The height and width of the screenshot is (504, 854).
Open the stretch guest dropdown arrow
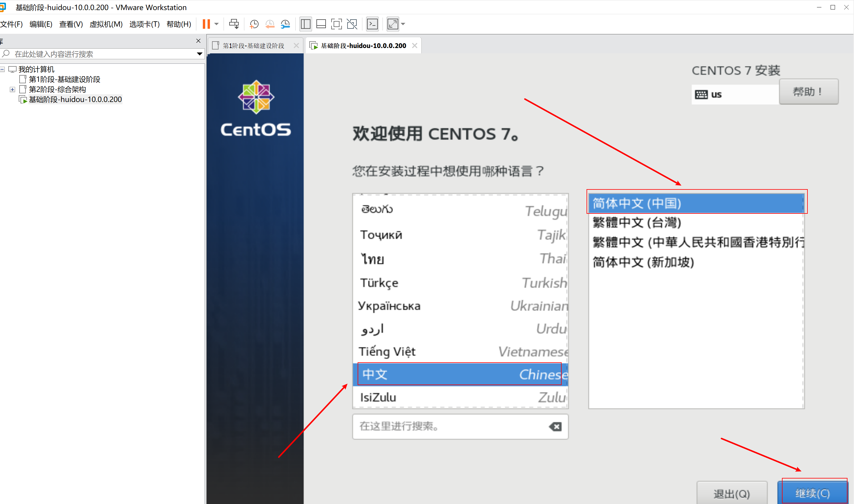(x=403, y=24)
